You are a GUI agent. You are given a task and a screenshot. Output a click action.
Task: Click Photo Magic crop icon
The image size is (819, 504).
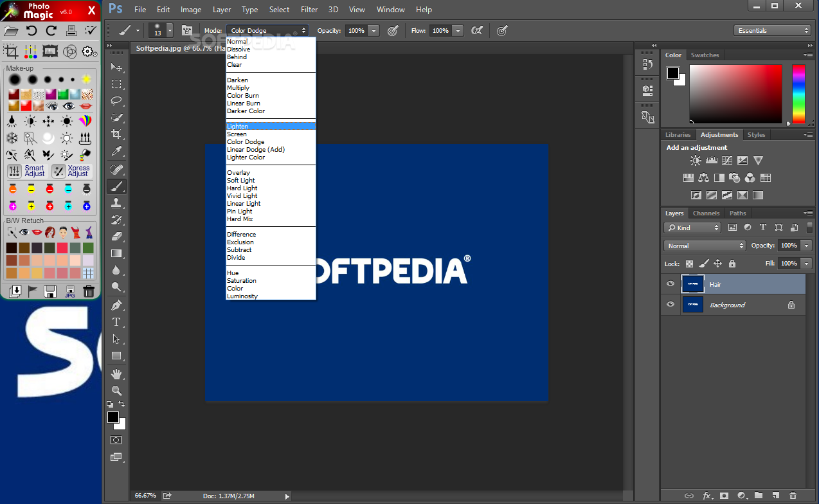pos(11,51)
